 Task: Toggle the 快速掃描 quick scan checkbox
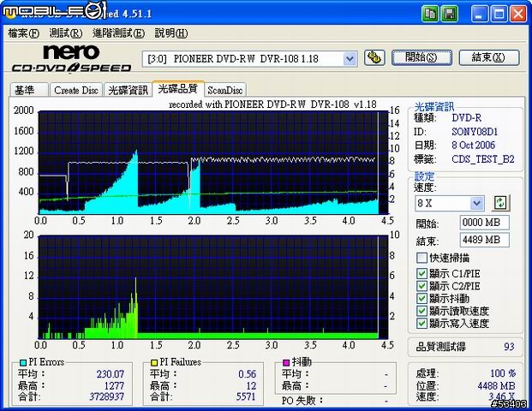coord(421,258)
